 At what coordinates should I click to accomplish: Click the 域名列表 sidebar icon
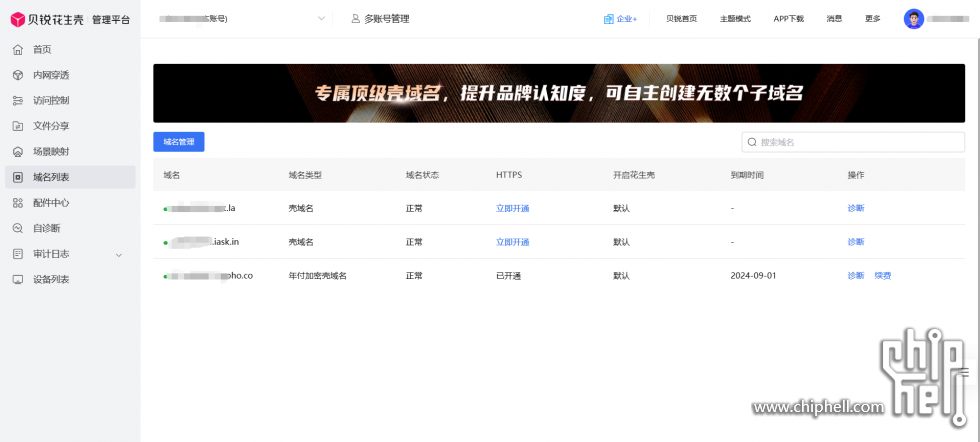pyautogui.click(x=18, y=177)
